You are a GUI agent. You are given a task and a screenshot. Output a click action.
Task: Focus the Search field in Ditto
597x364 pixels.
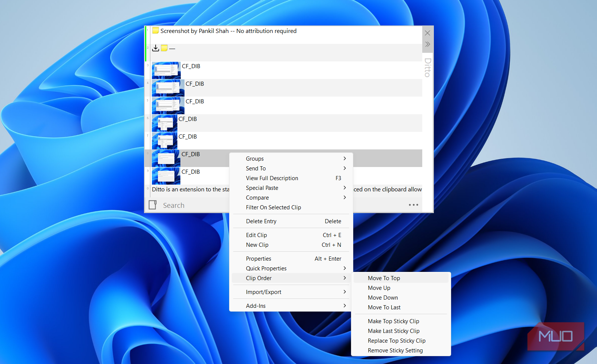click(x=195, y=205)
